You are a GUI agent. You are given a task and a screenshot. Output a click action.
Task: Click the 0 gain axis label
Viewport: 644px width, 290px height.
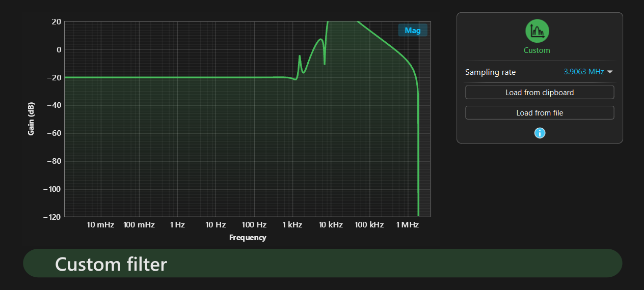(x=59, y=49)
